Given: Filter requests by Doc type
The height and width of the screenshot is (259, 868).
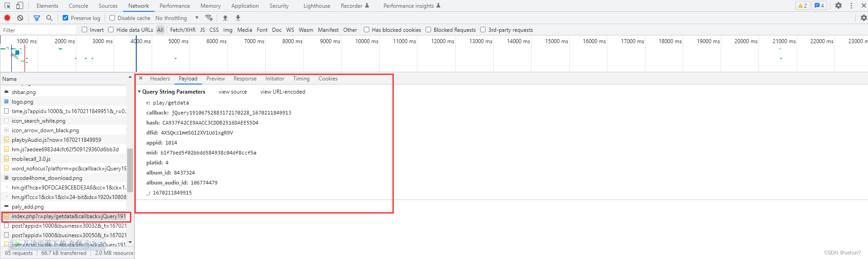Looking at the screenshot, I should [x=277, y=30].
